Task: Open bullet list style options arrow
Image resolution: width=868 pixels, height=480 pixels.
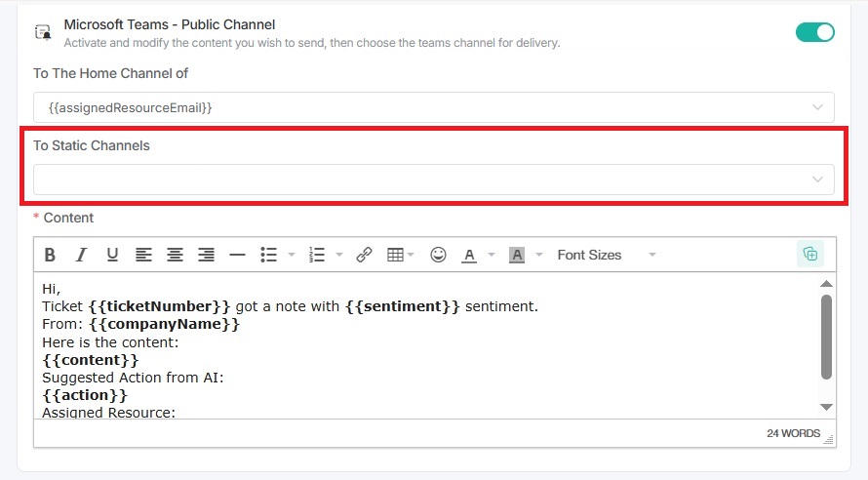Action: [292, 255]
